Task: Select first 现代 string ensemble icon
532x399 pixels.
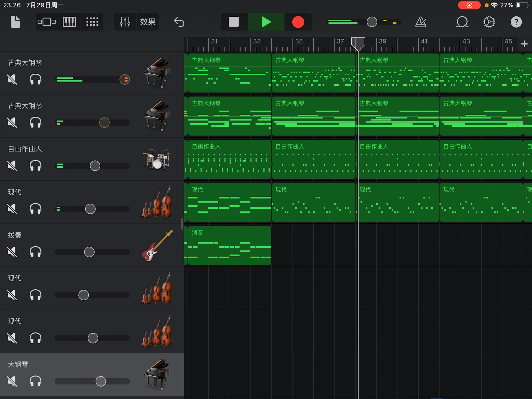Action: (157, 202)
